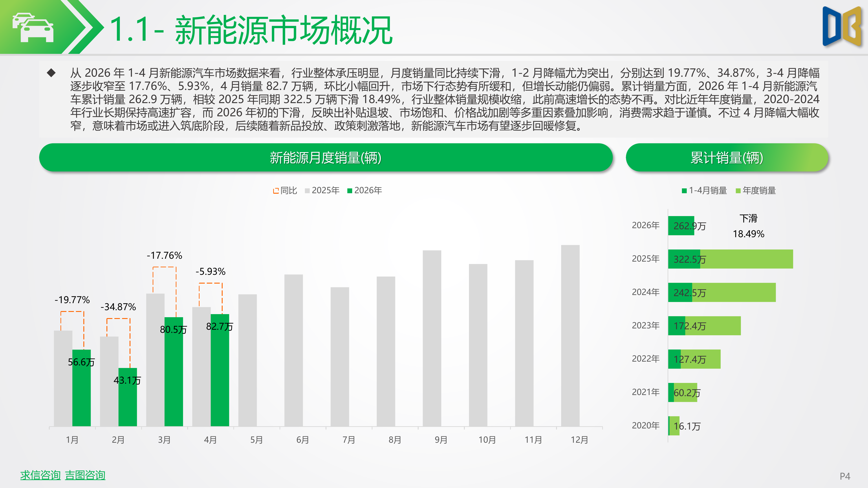Screen dimensions: 868x488
Task: Select the -5.93% label above April
Action: point(211,271)
